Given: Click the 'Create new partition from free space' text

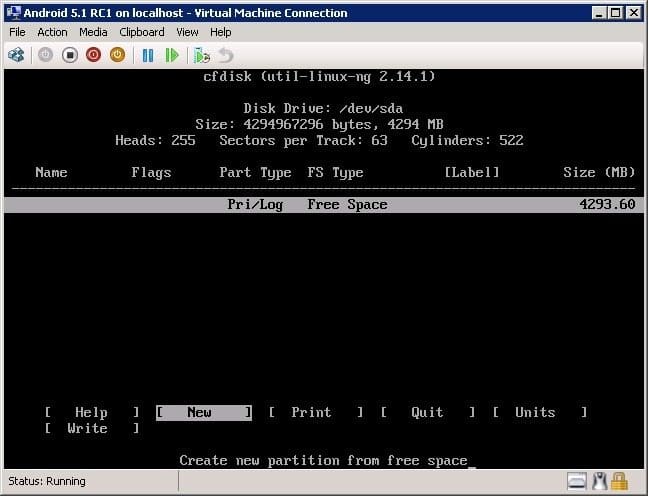Looking at the screenshot, I should [323, 460].
